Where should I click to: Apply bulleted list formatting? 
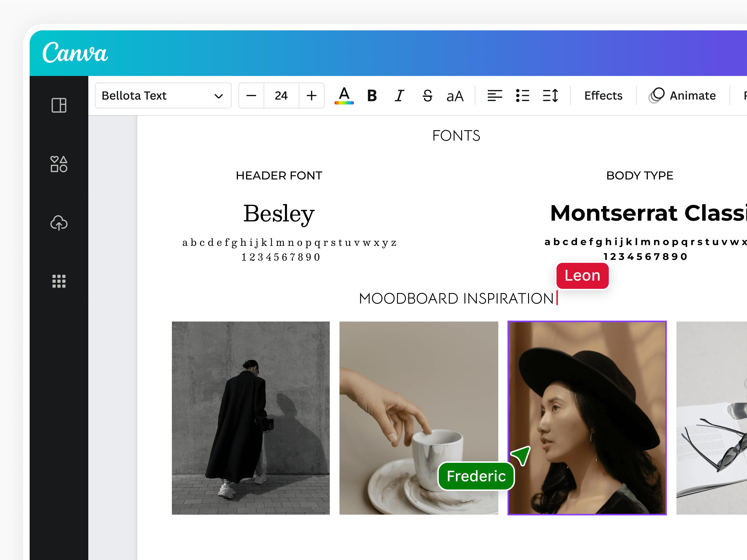tap(523, 96)
